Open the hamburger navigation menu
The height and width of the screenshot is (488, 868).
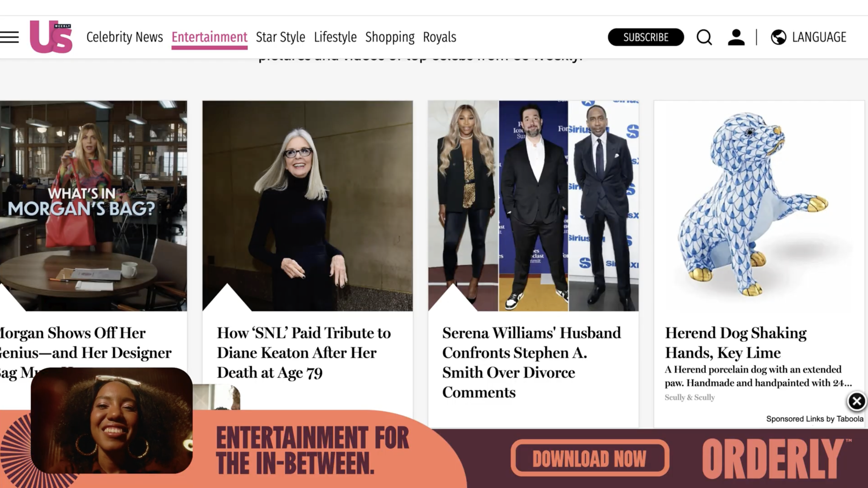coord(9,37)
